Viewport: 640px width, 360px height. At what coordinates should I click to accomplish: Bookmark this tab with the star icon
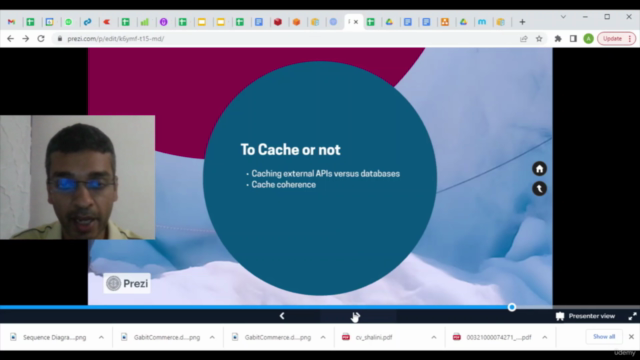539,39
